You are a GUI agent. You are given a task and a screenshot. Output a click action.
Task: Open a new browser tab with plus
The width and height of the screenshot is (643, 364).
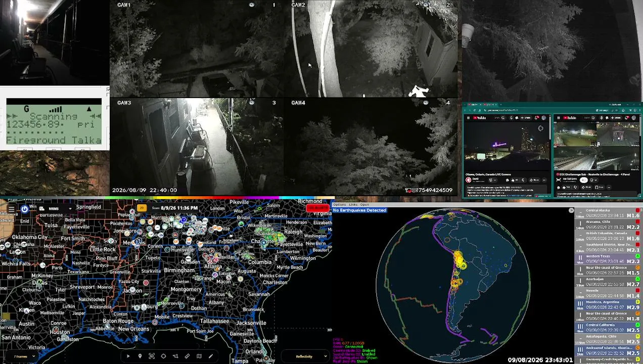coord(501,104)
